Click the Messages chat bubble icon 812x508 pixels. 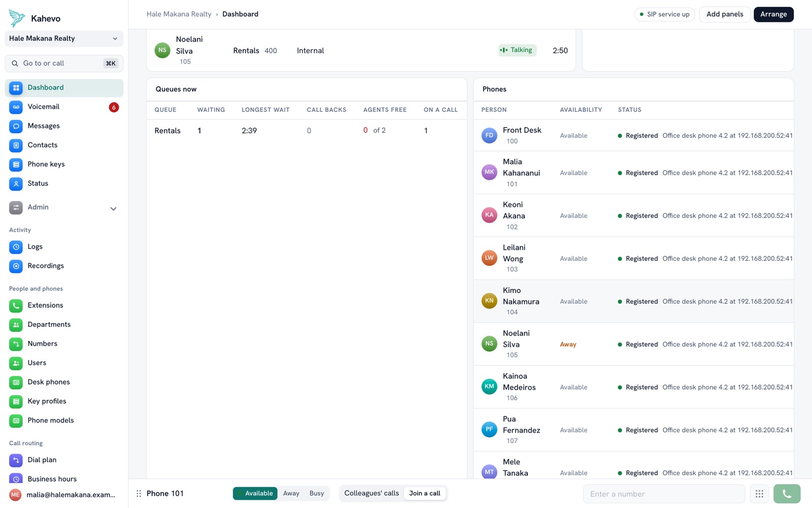(16, 126)
